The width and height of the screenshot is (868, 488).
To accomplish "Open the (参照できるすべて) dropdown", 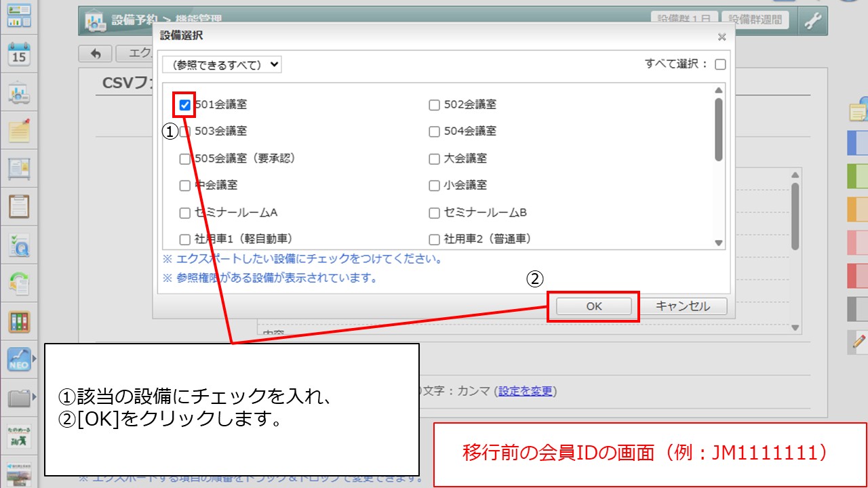I will pos(222,65).
